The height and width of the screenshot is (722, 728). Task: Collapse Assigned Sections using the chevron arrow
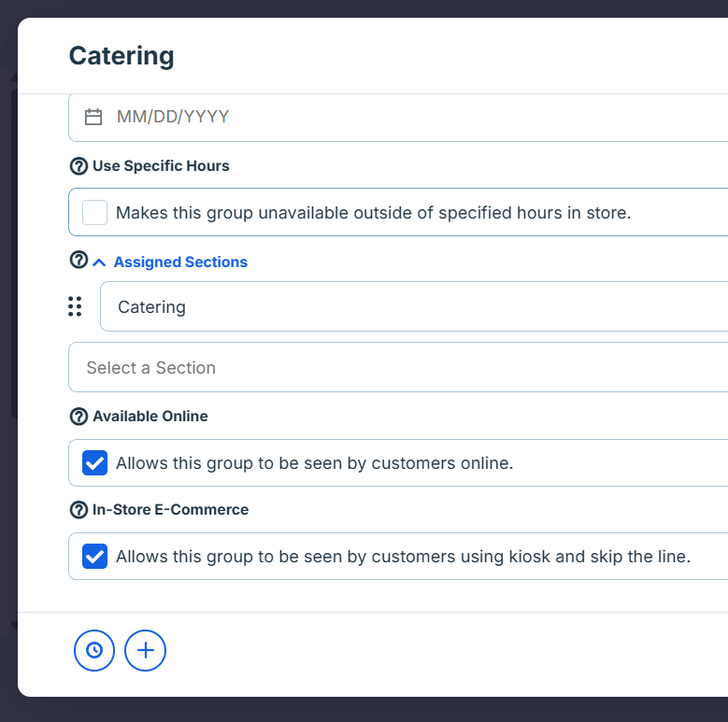point(100,262)
